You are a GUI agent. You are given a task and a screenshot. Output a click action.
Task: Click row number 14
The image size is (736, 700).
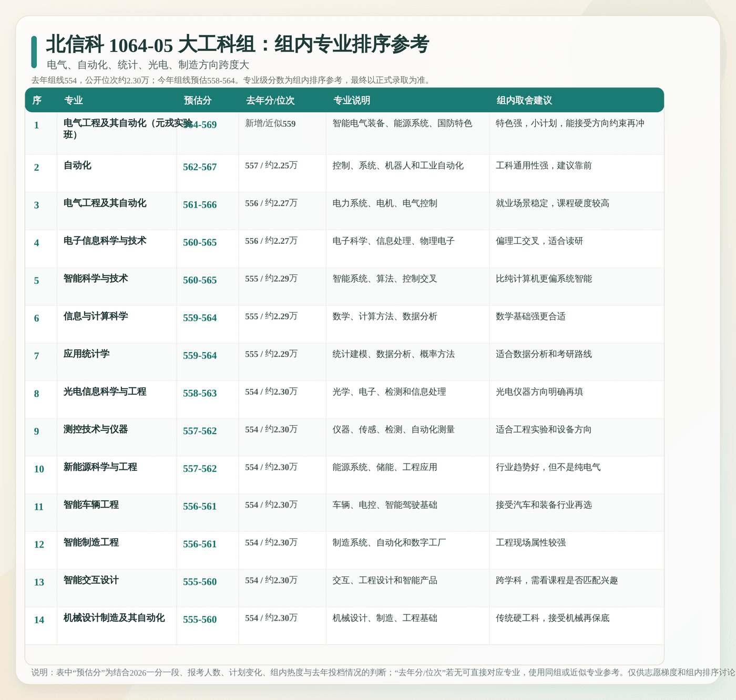(39, 620)
